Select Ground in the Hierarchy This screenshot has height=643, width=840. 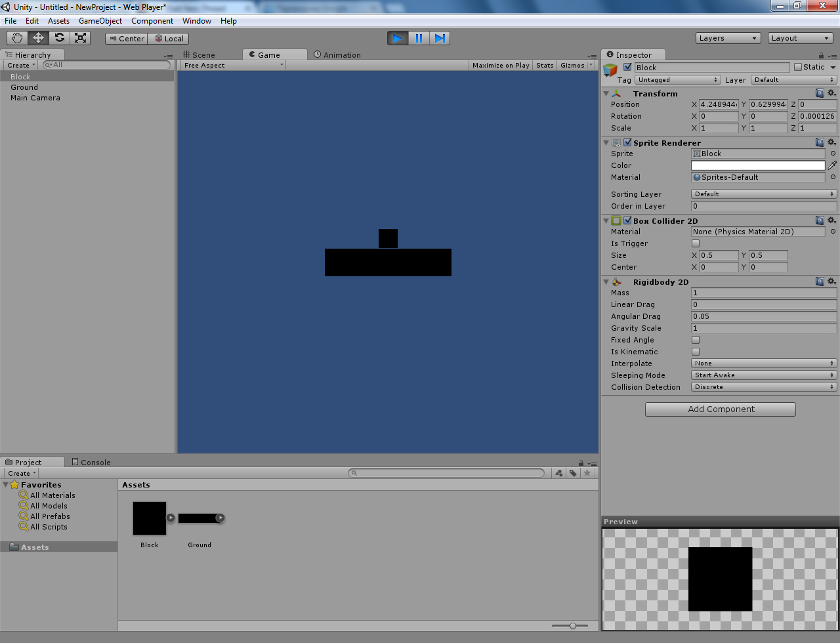[24, 87]
